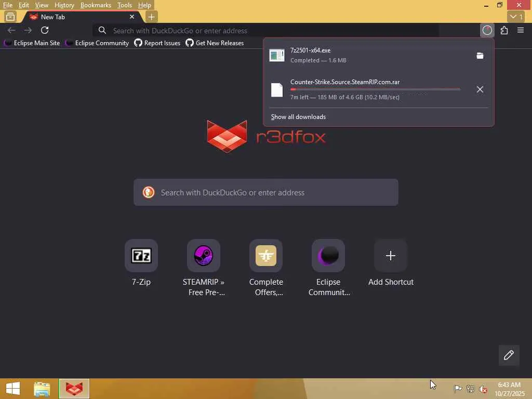Click the r3dfox logo
This screenshot has height=399, width=532.
tap(266, 137)
